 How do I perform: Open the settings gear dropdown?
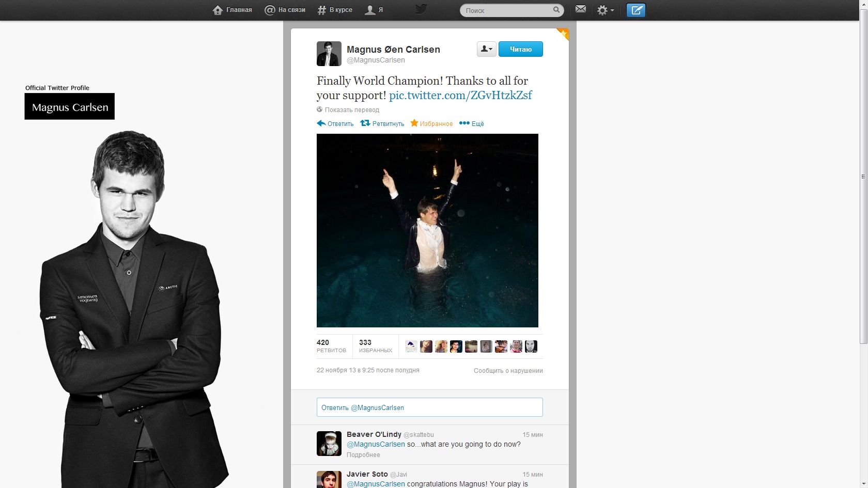pos(605,10)
